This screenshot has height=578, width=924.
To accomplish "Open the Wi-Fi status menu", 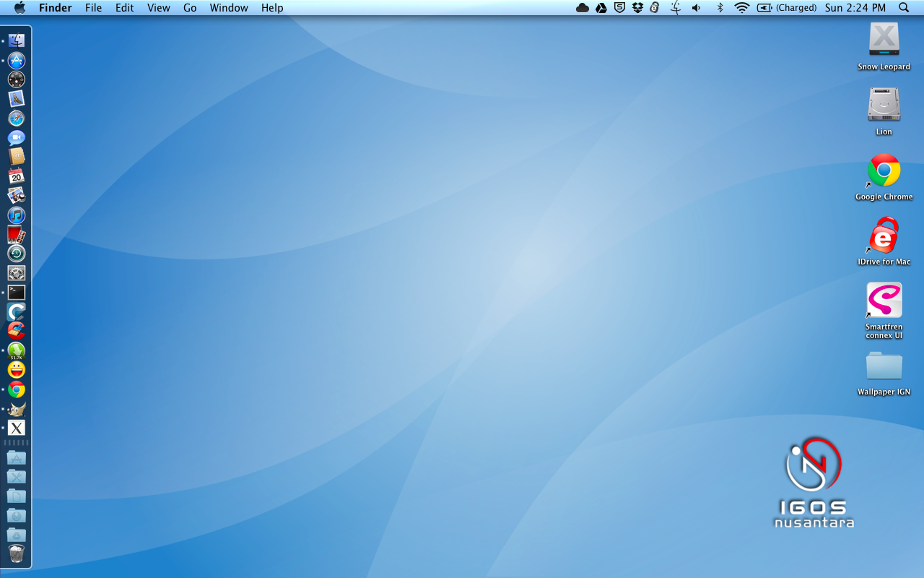I will 742,8.
